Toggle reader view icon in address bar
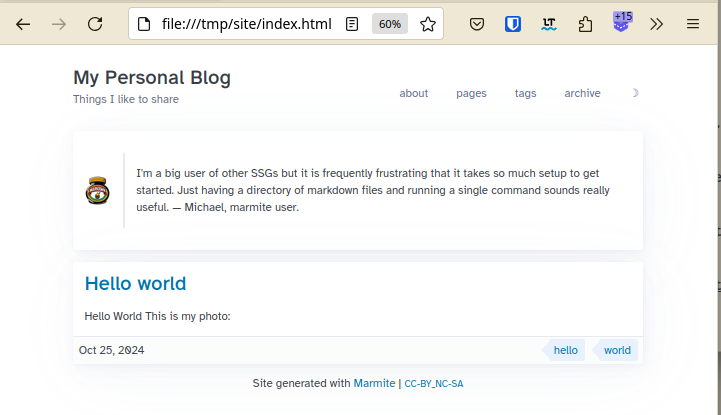 point(352,24)
